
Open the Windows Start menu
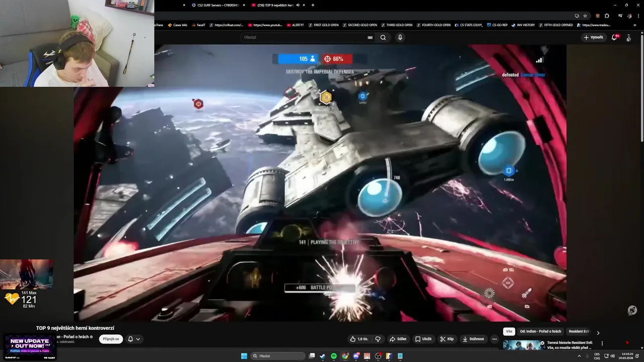(x=244, y=356)
